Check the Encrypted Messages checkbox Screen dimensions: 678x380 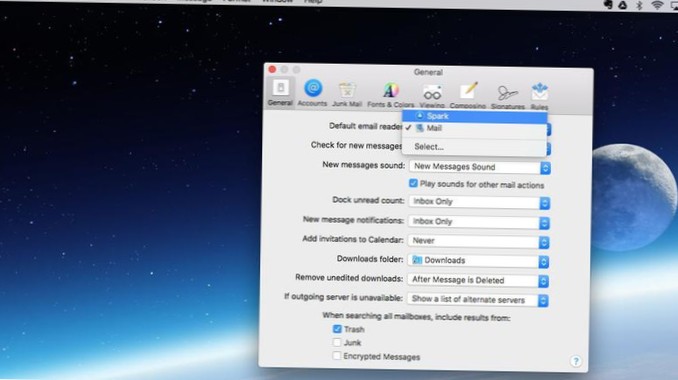coord(336,356)
